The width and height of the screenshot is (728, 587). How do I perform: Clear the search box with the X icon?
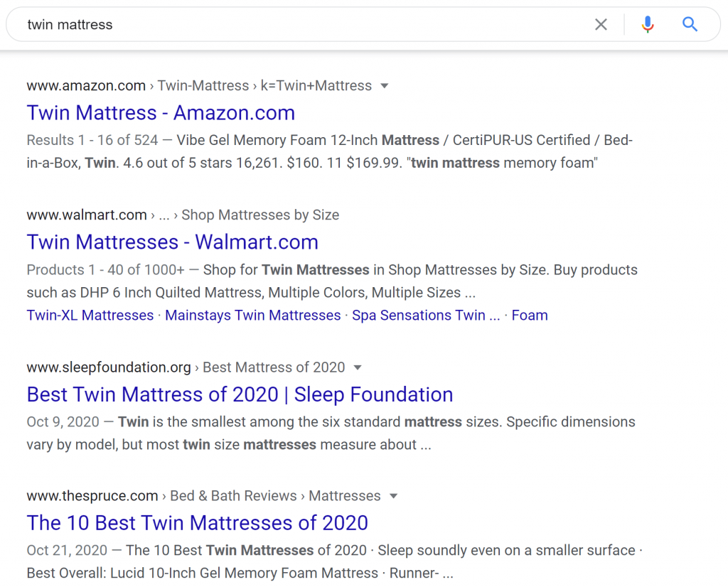[x=601, y=25]
